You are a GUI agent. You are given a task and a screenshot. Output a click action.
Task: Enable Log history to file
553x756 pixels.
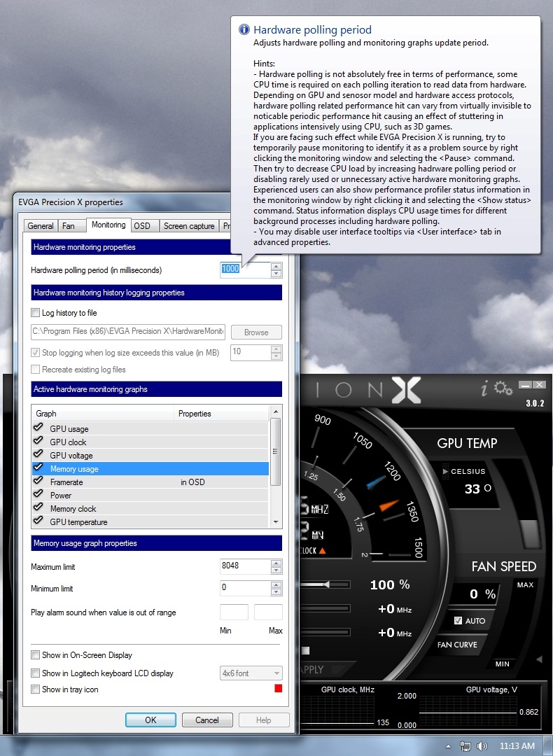(x=35, y=313)
